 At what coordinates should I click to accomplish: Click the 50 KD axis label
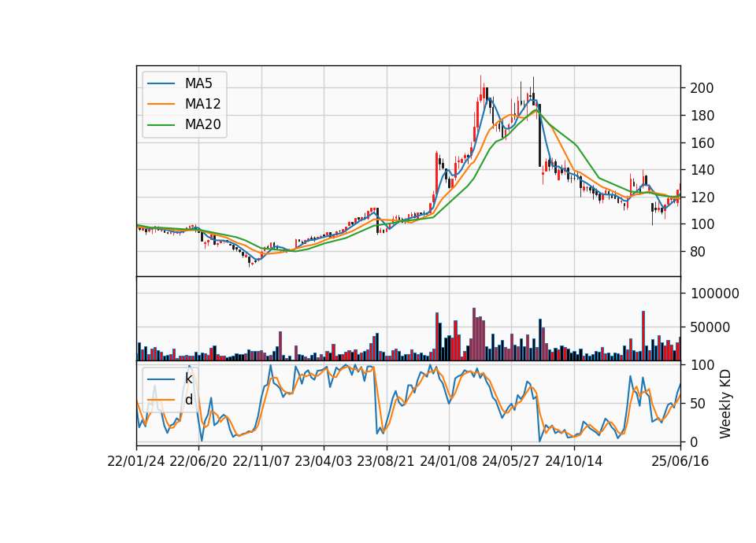(699, 404)
